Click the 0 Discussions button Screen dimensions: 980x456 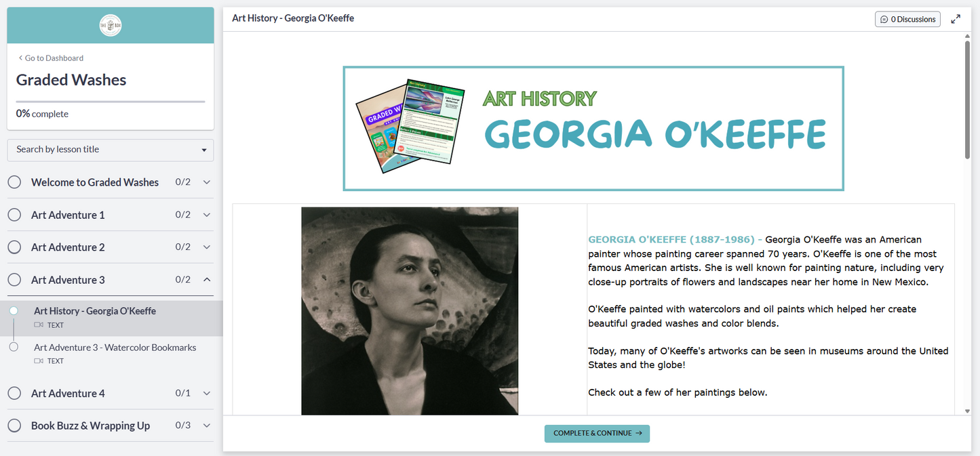pyautogui.click(x=907, y=19)
